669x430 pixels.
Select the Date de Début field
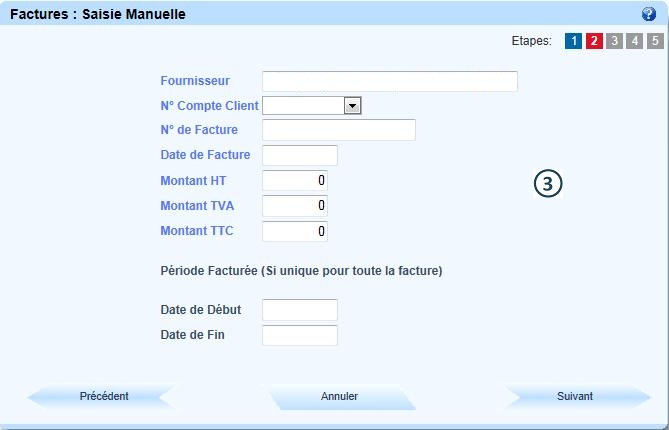(x=299, y=310)
